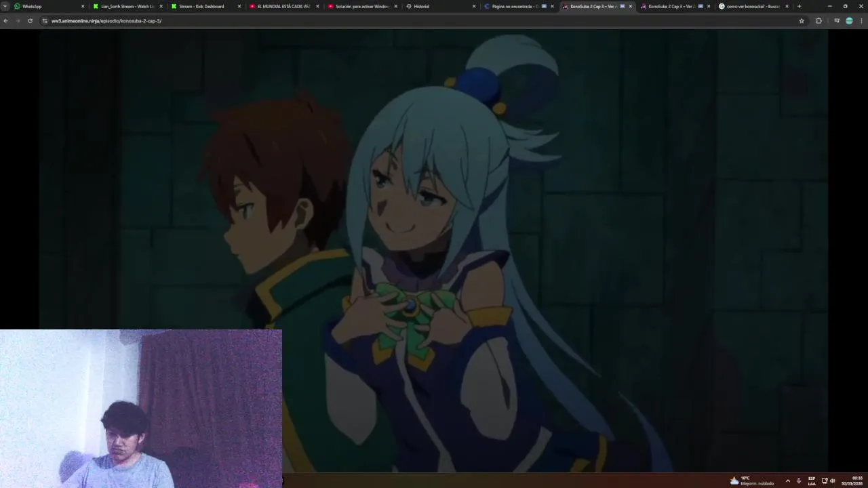This screenshot has height=488, width=868.
Task: View site information icon in address bar
Action: (45, 21)
